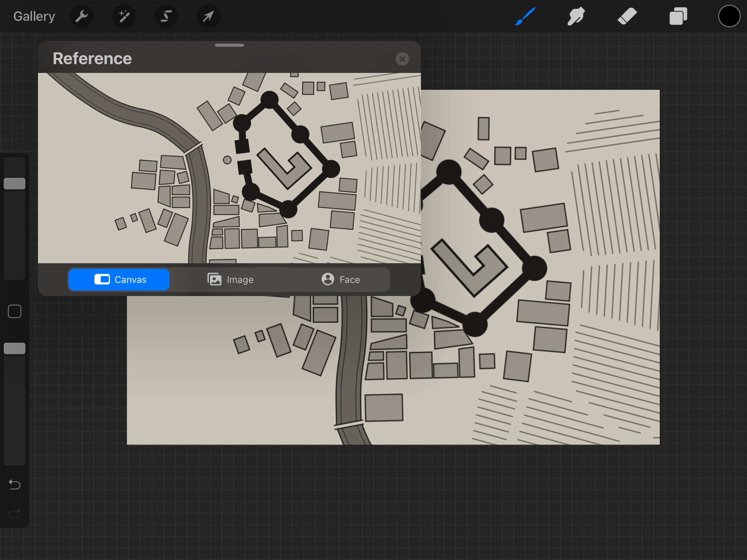
Task: Pick the Eraser tool
Action: click(627, 16)
